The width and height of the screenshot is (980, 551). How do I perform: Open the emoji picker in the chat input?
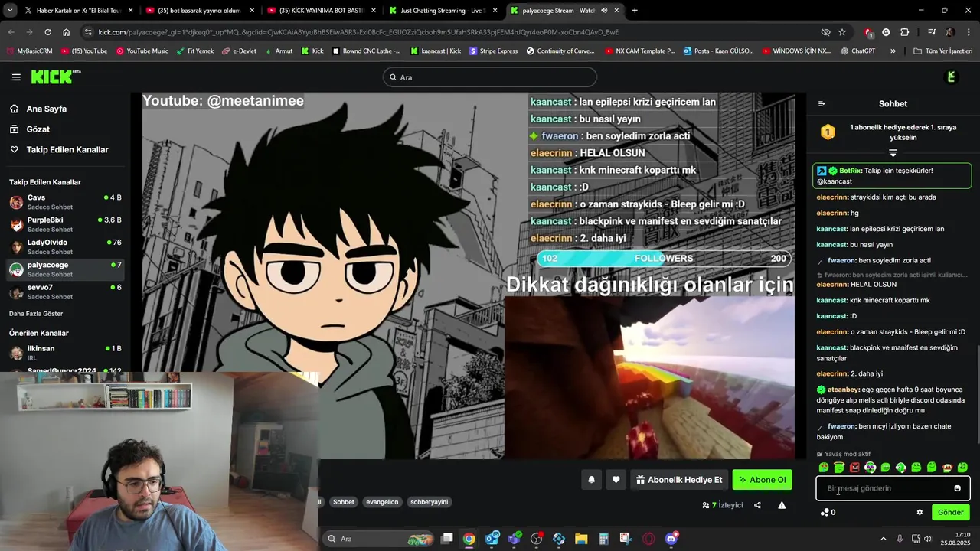click(957, 488)
